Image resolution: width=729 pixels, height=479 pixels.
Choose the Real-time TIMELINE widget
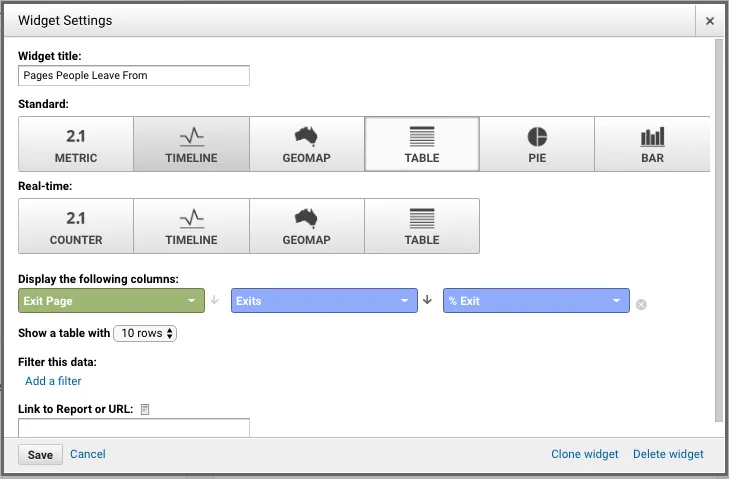(x=191, y=226)
